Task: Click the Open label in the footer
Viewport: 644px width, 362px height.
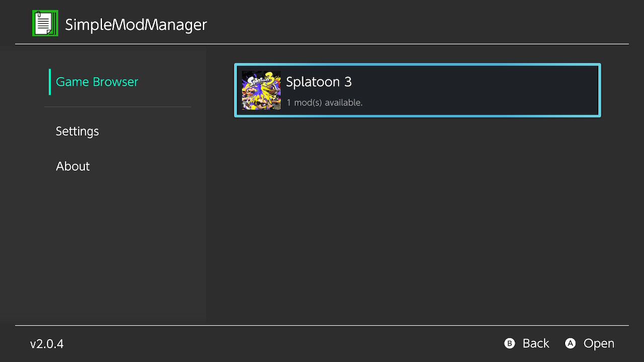Action: (598, 343)
